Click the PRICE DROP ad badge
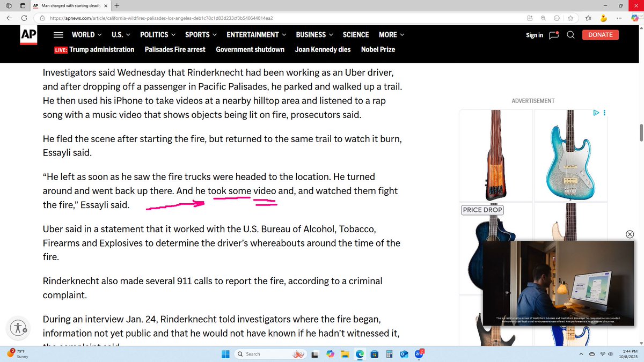 tap(482, 210)
